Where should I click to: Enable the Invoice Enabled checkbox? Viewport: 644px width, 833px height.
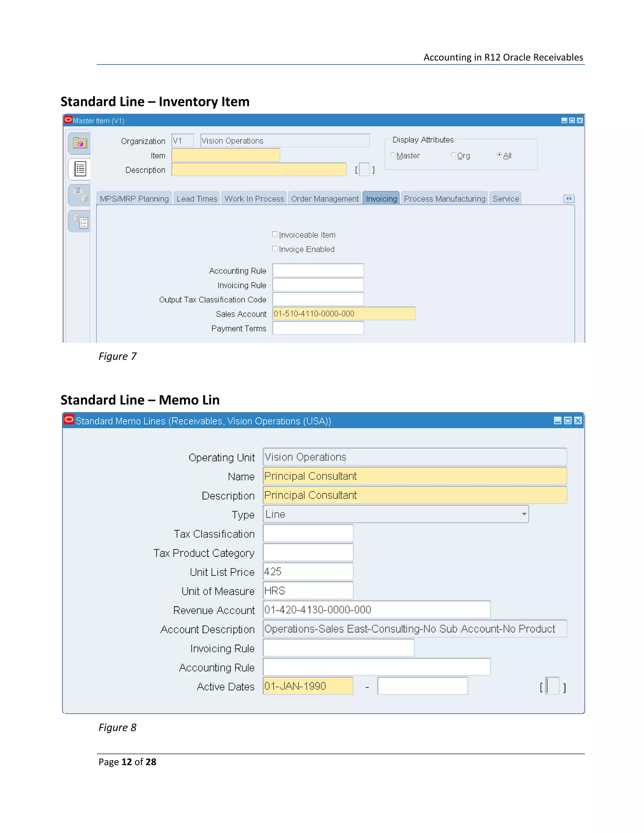tap(275, 249)
